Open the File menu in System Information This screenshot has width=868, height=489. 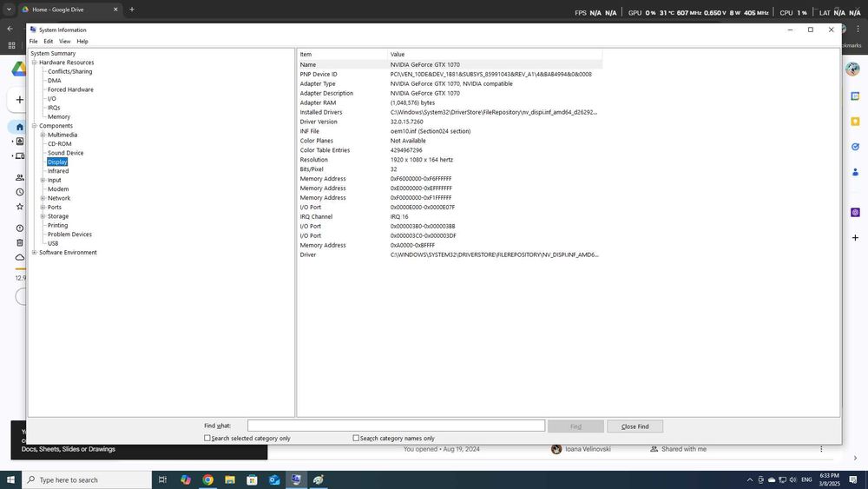[33, 42]
